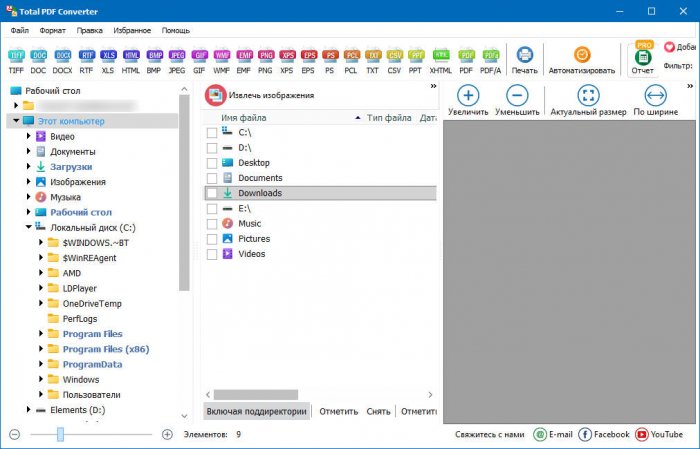Viewport: 700px width, 449px height.
Task: Click the Печать printer icon
Action: [525, 55]
